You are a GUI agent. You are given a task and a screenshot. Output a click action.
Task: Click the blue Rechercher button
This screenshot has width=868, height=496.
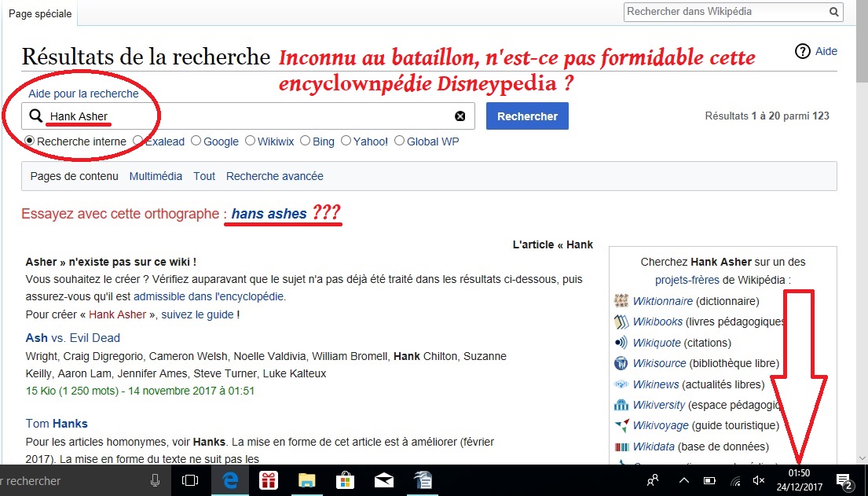pyautogui.click(x=527, y=116)
